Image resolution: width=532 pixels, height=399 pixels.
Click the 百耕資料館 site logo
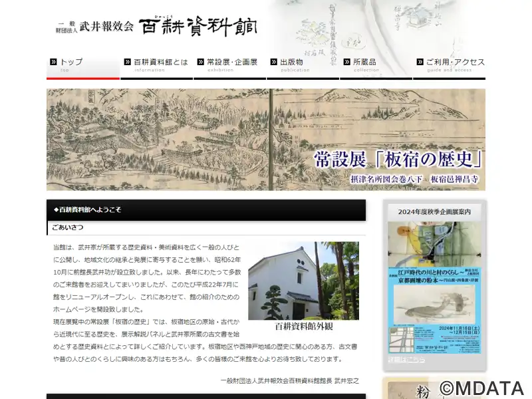coord(198,26)
